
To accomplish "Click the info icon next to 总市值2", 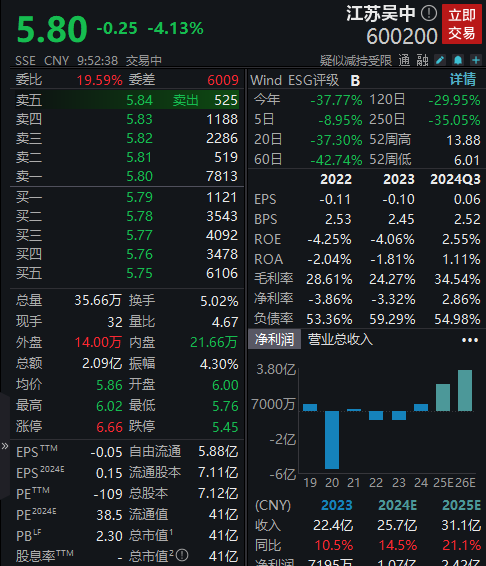I will 182,555.
